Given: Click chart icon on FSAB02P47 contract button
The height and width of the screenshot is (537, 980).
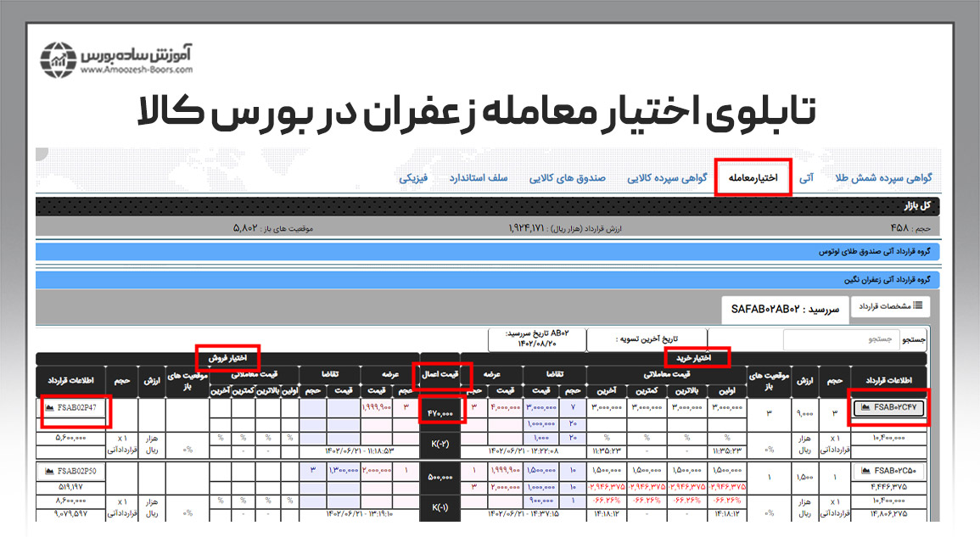Looking at the screenshot, I should (x=52, y=408).
